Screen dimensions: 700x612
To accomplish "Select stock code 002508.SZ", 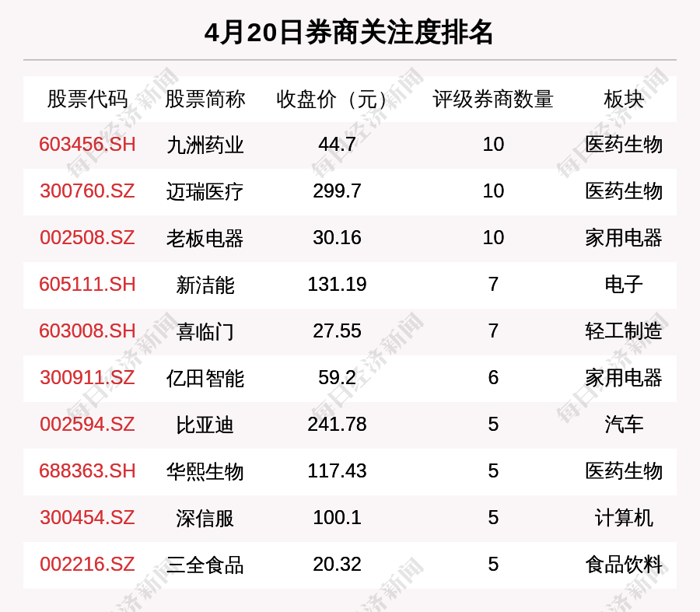I will (87, 238).
